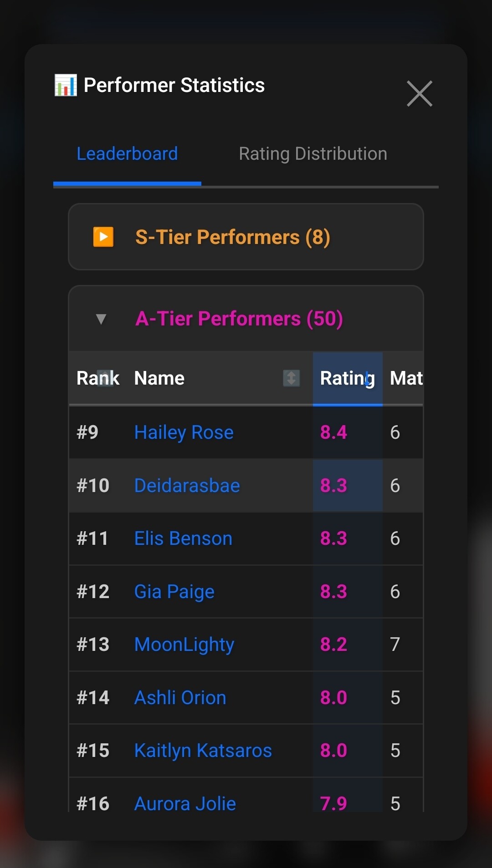Screen dimensions: 492x868
Task: Open Hailey Rose performer link
Action: (184, 432)
